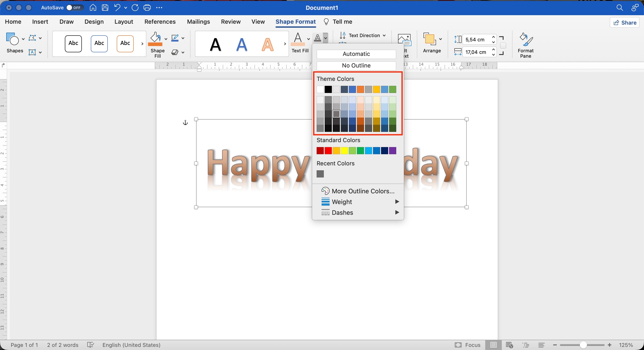Viewport: 644px width, 350px height.
Task: Click the Shape Fill paint bucket
Action: 155,39
